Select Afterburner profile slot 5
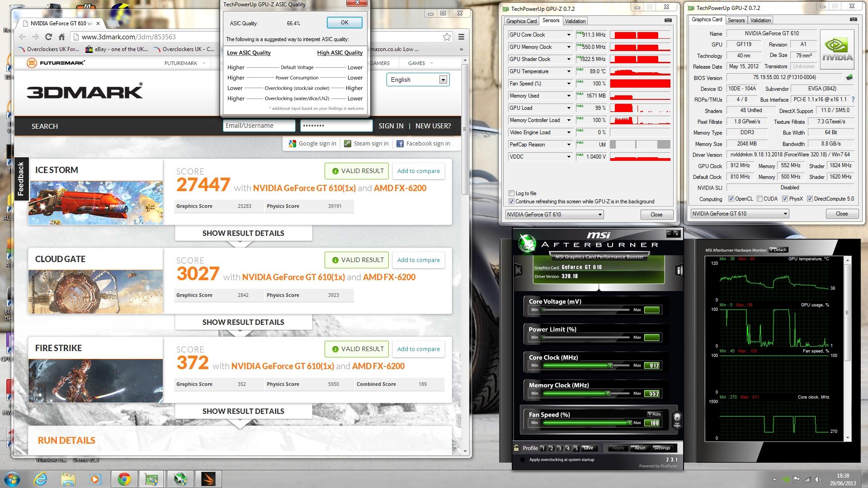Image resolution: width=868 pixels, height=488 pixels. point(576,448)
